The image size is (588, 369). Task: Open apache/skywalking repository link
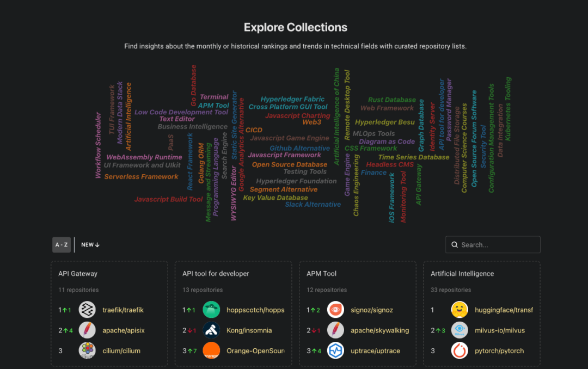click(379, 330)
